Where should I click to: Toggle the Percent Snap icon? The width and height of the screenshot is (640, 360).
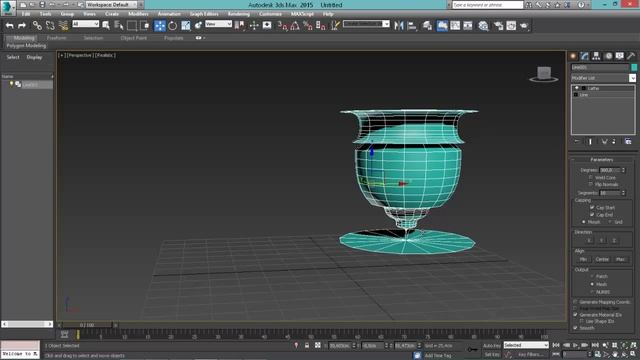(x=308, y=26)
